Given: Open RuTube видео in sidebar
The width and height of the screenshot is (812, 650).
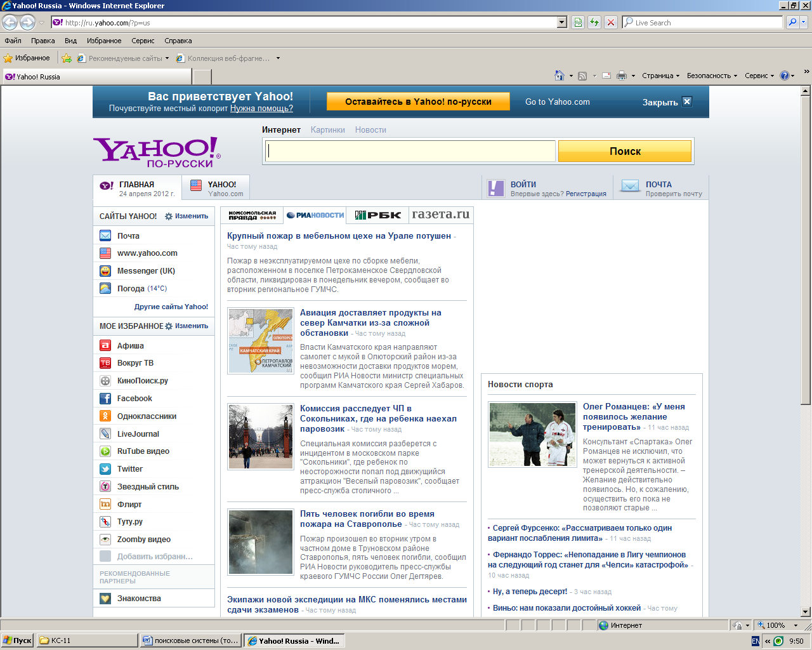Looking at the screenshot, I should 143,451.
